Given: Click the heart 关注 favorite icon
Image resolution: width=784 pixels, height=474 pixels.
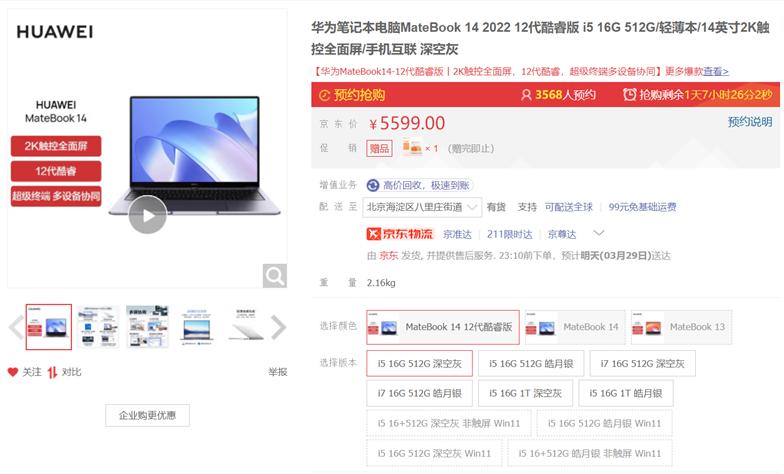Looking at the screenshot, I should (13, 372).
